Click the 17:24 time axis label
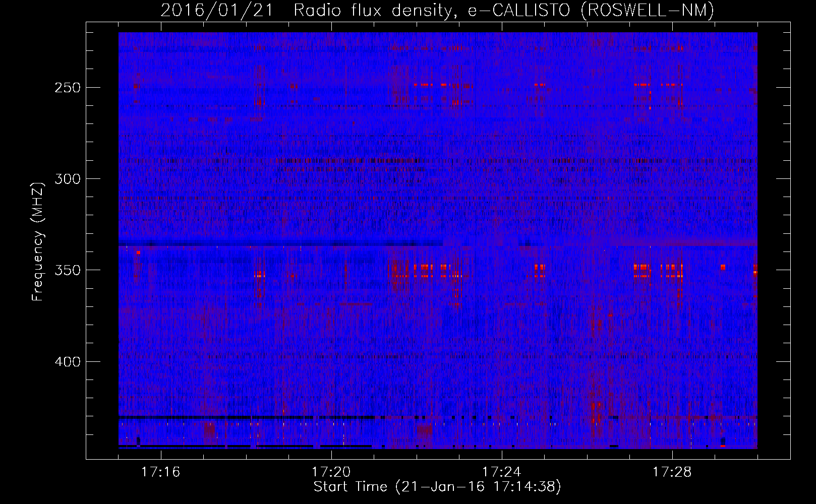The height and width of the screenshot is (504, 816). [x=501, y=472]
